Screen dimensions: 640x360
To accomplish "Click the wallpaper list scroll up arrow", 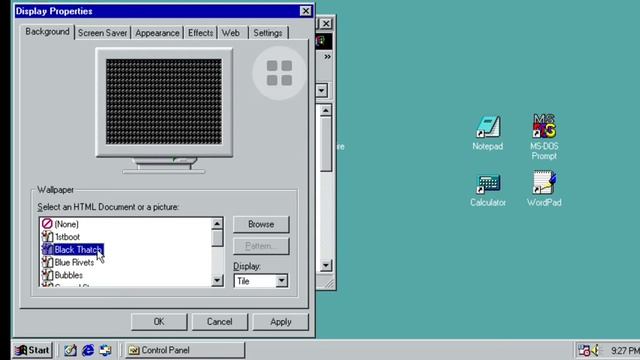I will (217, 224).
